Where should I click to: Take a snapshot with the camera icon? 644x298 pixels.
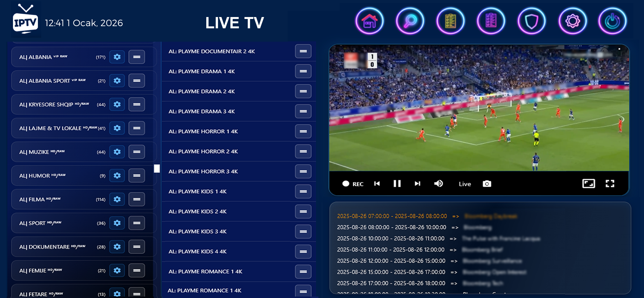[x=487, y=184]
